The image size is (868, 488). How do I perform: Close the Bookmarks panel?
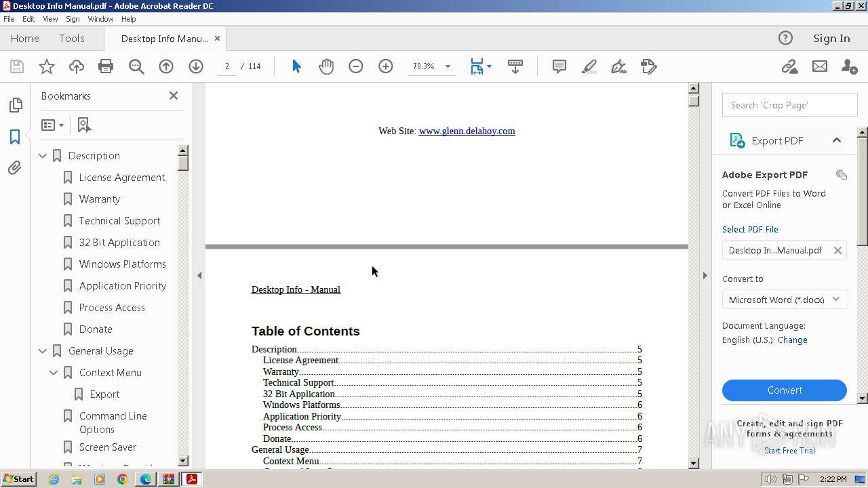(174, 96)
